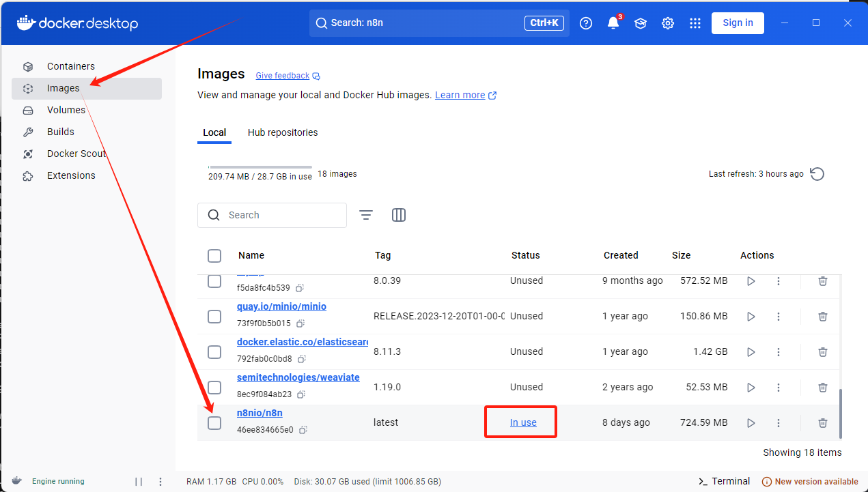The width and height of the screenshot is (868, 492).
Task: Open the Help question mark icon
Action: (586, 23)
